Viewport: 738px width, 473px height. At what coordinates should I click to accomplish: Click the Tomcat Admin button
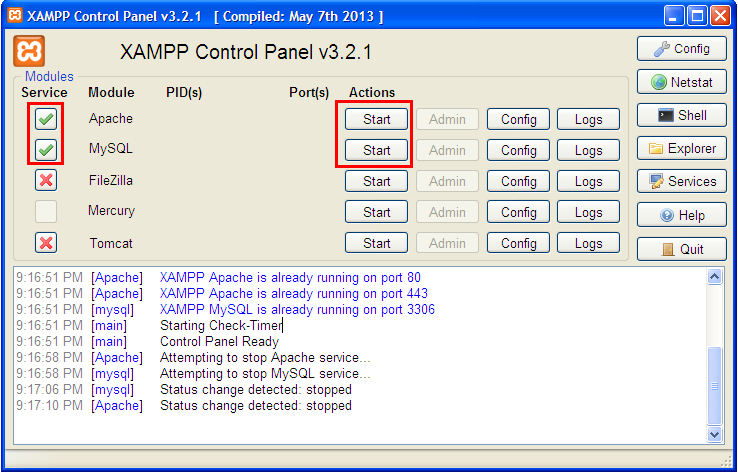tap(447, 243)
